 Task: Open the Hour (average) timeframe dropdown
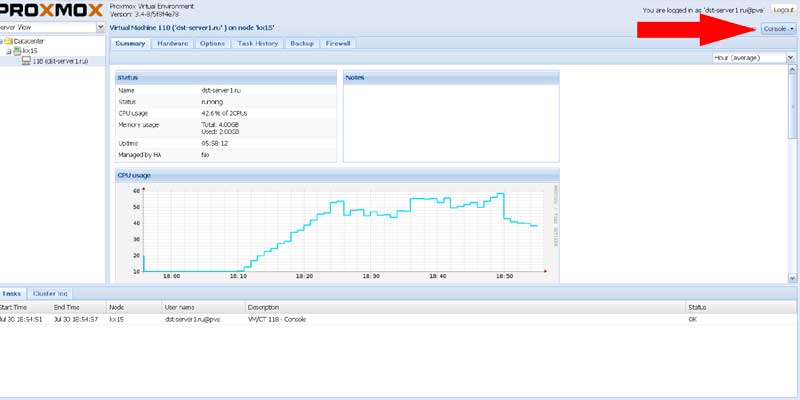tap(791, 58)
